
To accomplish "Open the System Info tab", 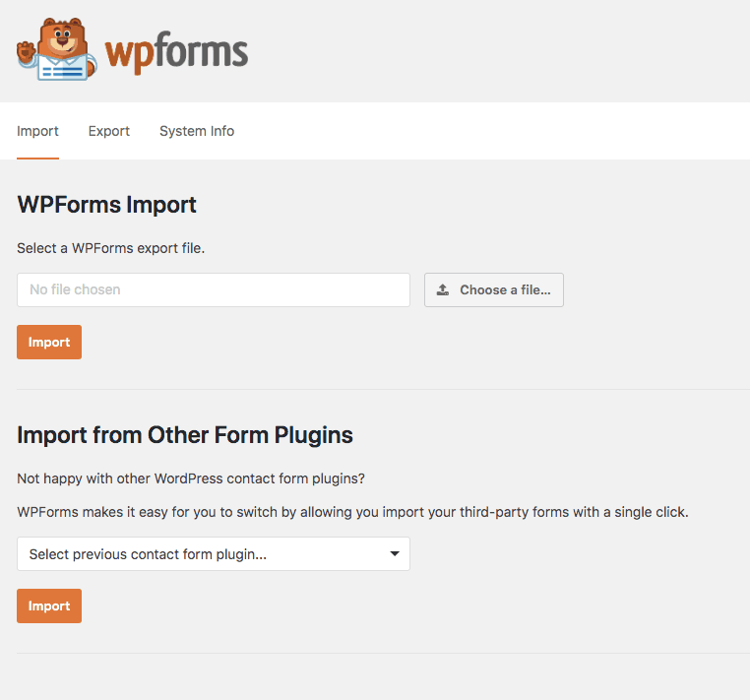I will [197, 131].
